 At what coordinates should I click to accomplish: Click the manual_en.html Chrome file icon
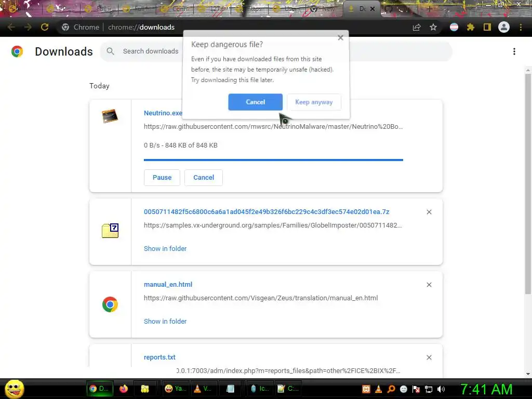[110, 304]
